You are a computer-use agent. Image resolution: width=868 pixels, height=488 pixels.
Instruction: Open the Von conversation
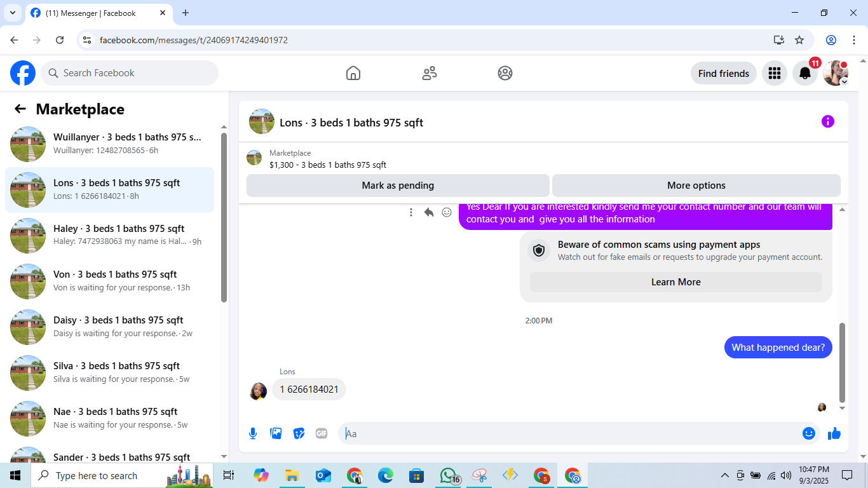[109, 281]
